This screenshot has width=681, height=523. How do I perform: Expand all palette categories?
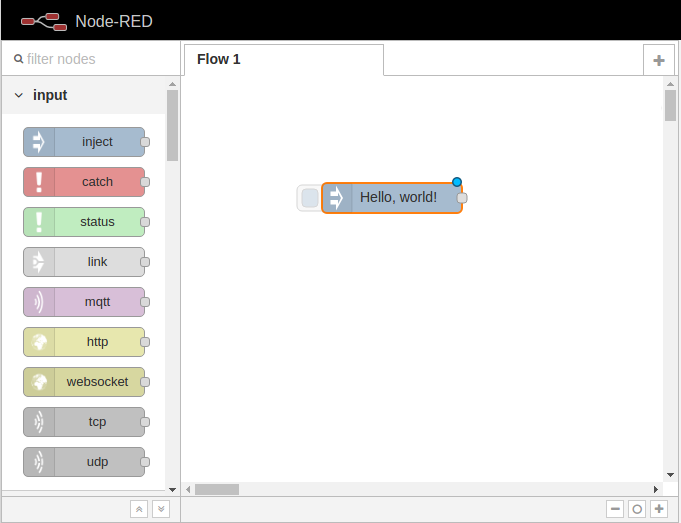click(x=161, y=509)
